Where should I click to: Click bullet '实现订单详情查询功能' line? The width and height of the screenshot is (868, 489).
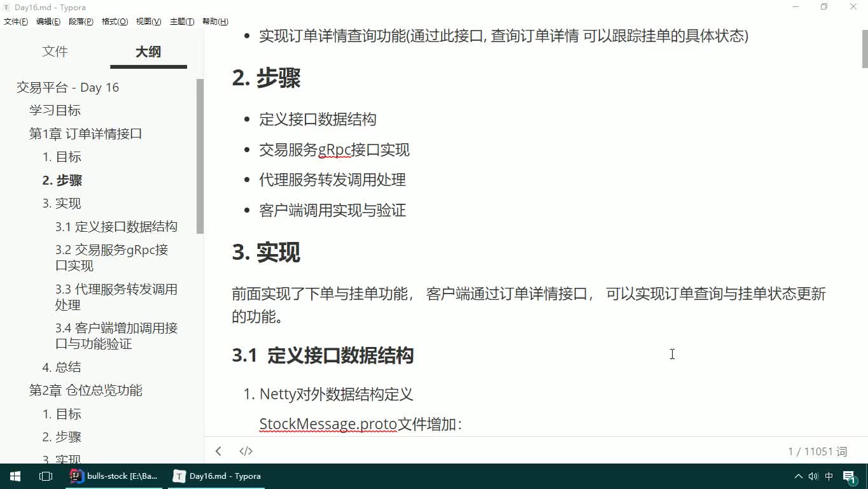(x=503, y=36)
